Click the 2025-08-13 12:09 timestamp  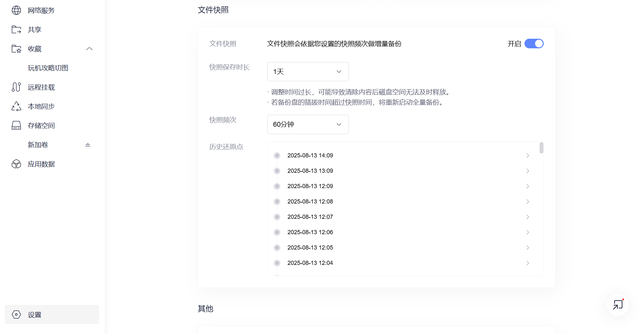point(310,186)
